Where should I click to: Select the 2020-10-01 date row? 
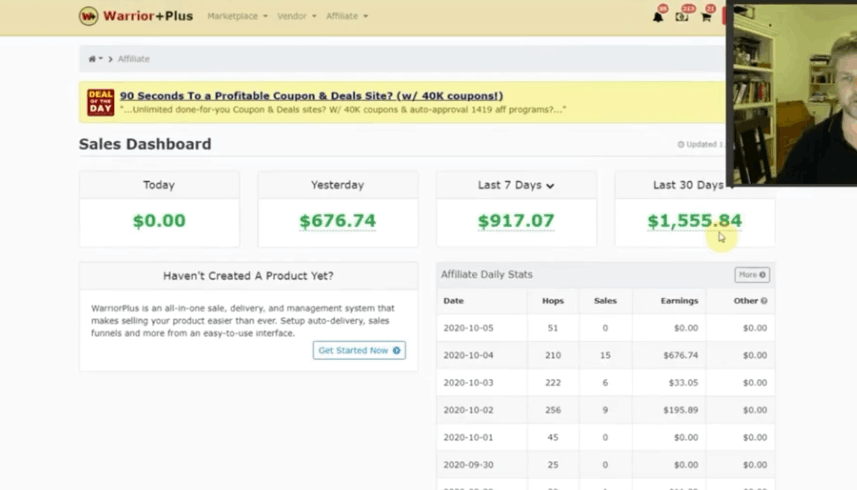[605, 437]
